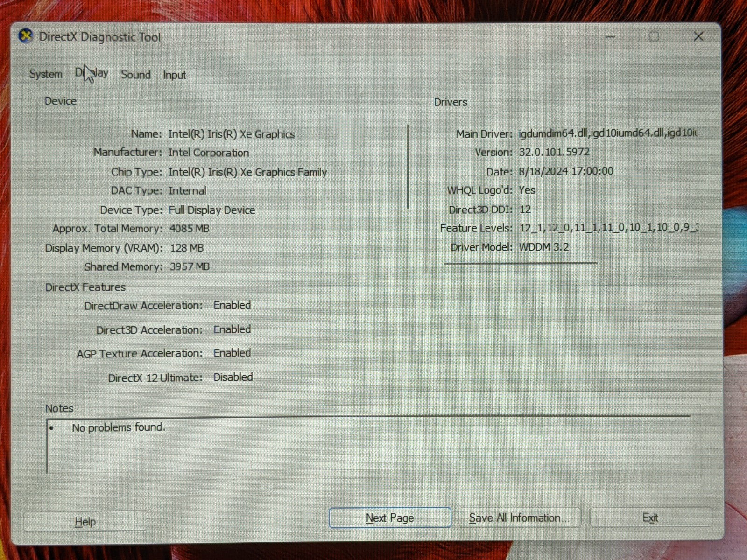Click the WDDM 3.2 driver model value

(544, 247)
